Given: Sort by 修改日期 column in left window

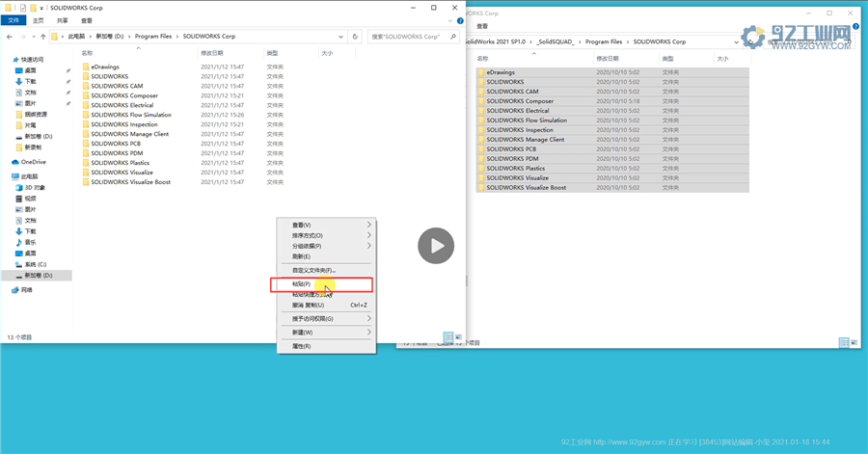Looking at the screenshot, I should coord(211,54).
